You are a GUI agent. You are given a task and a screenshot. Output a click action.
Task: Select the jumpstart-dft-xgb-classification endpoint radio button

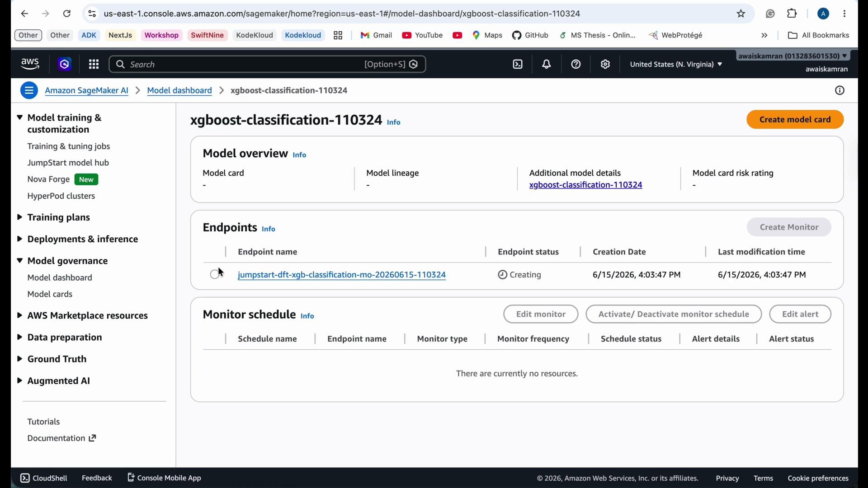[x=215, y=275]
